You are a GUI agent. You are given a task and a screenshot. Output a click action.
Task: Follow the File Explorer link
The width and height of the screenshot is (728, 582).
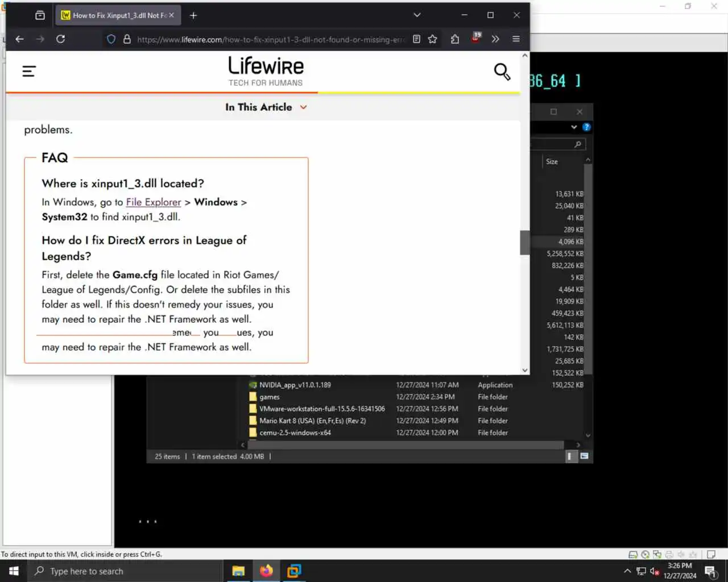tap(154, 202)
